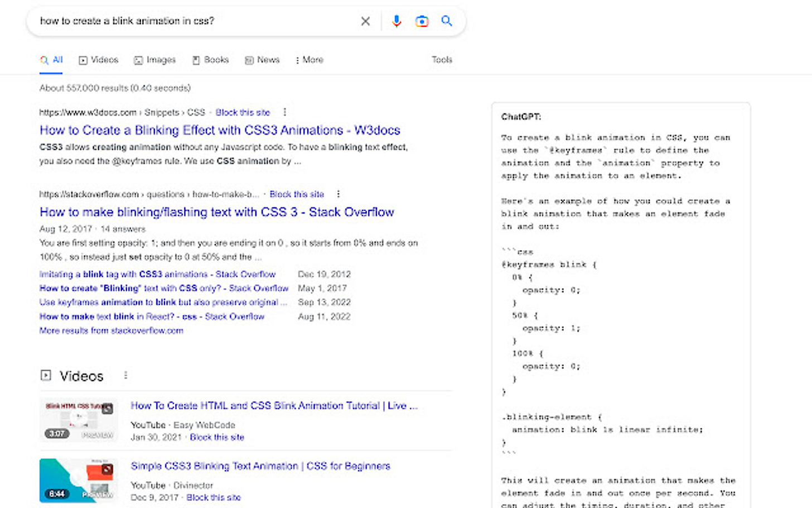
Task: Click 'animation: blink 1s linear infinite;' line
Action: click(607, 429)
